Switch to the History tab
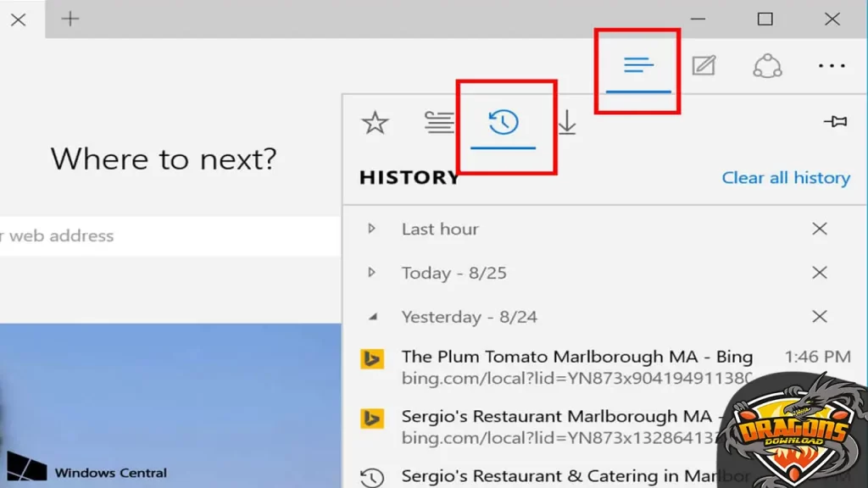Screen dimensions: 868x488 coord(505,121)
